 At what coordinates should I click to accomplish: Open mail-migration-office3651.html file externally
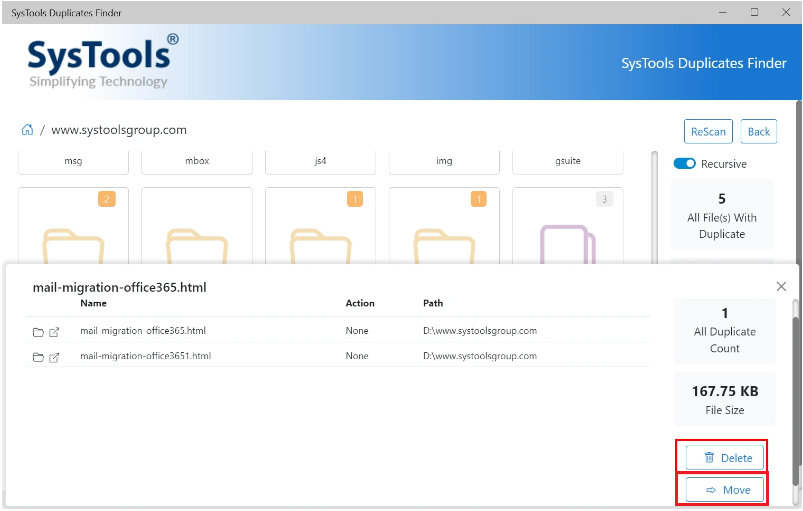[x=54, y=357]
